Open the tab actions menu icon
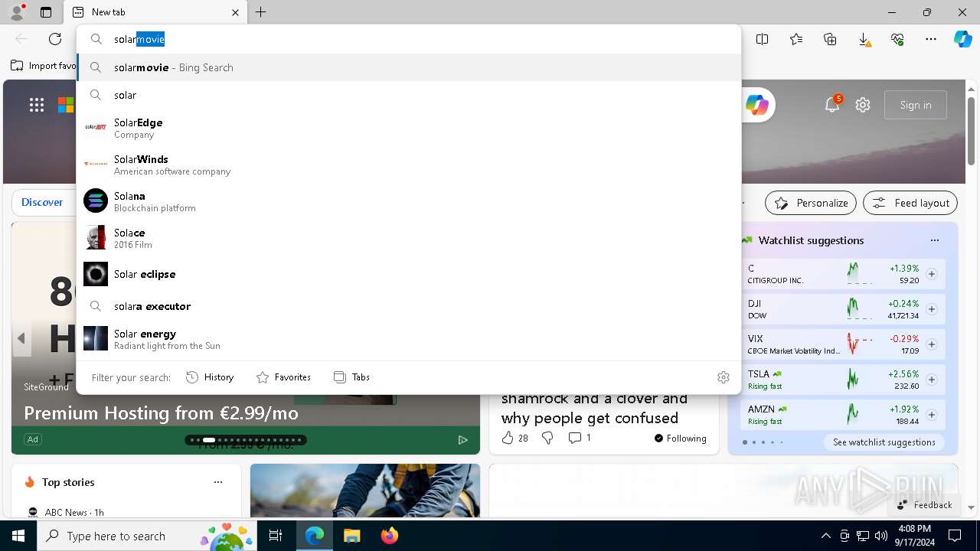 46,12
